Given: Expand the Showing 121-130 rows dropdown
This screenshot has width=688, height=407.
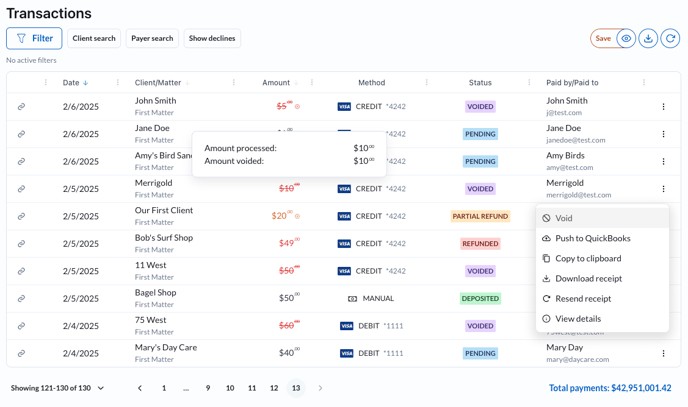Looking at the screenshot, I should pyautogui.click(x=58, y=388).
